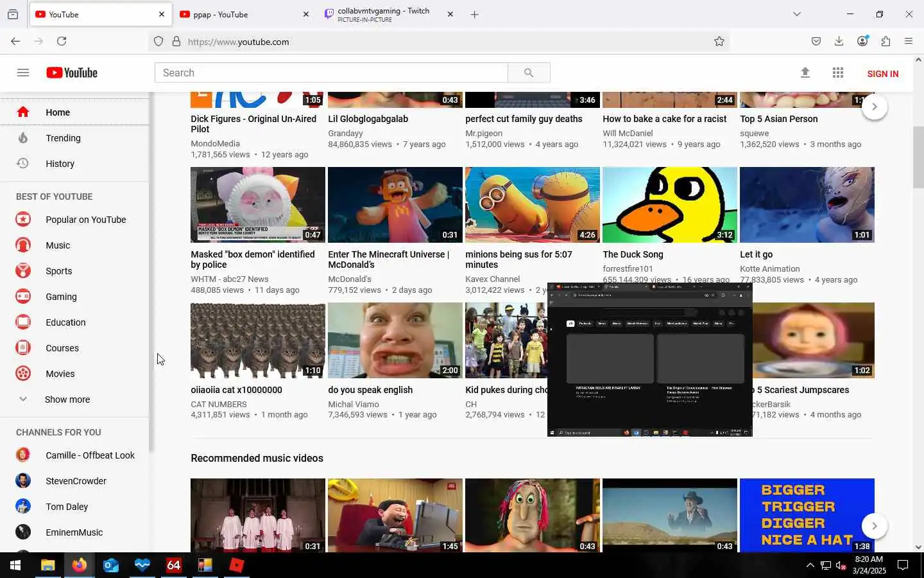Image resolution: width=924 pixels, height=578 pixels.
Task: Open Firefox application menu
Action: (909, 41)
